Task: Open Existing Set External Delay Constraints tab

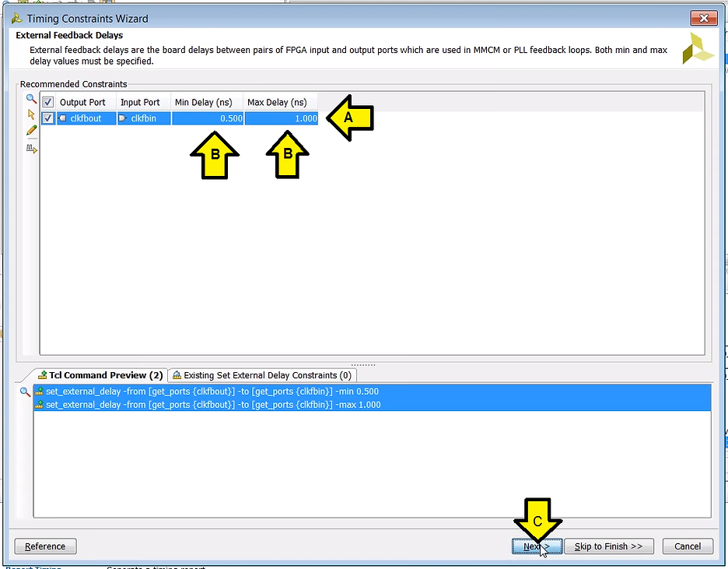Action: 261,375
